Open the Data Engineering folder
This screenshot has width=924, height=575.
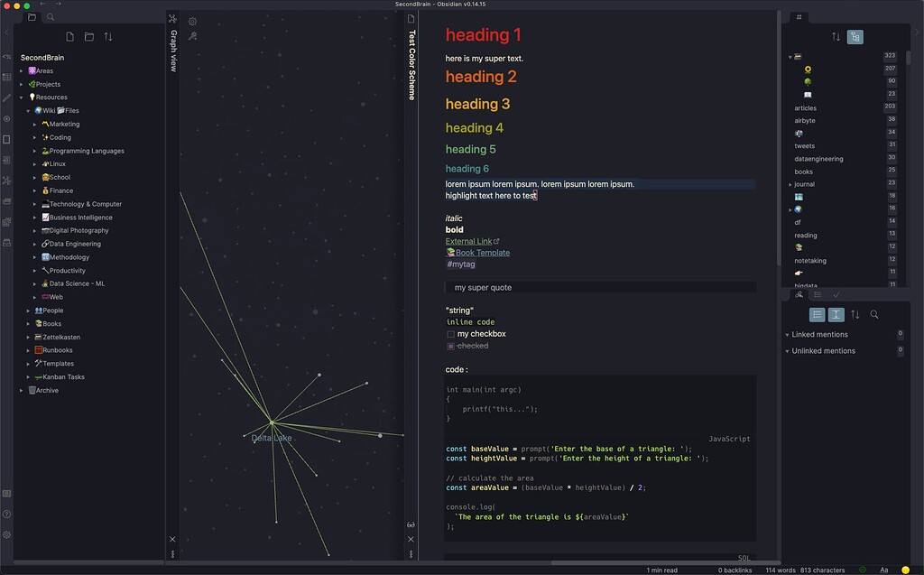point(70,244)
